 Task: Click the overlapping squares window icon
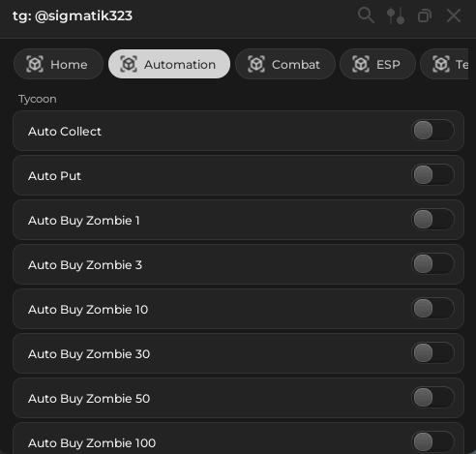[x=425, y=15]
